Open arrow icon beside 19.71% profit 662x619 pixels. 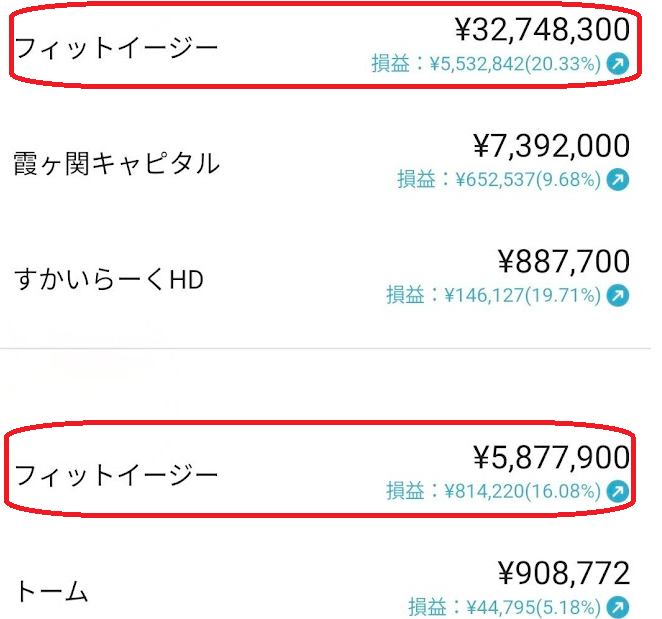coord(618,295)
